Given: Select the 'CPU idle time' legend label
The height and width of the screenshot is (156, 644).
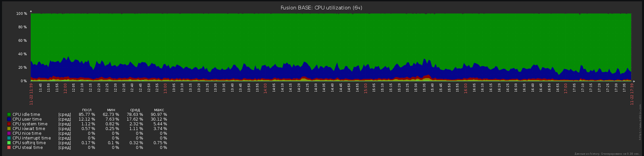Looking at the screenshot, I should 26,115.
